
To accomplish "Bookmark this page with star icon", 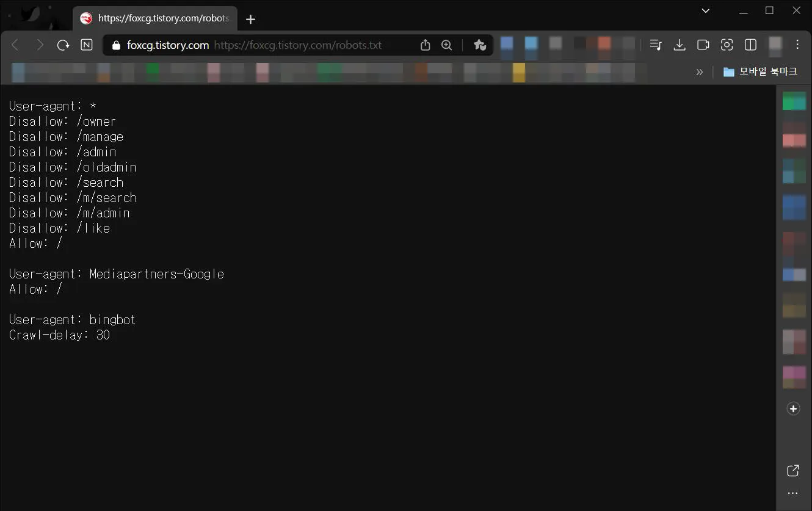I will click(x=480, y=45).
